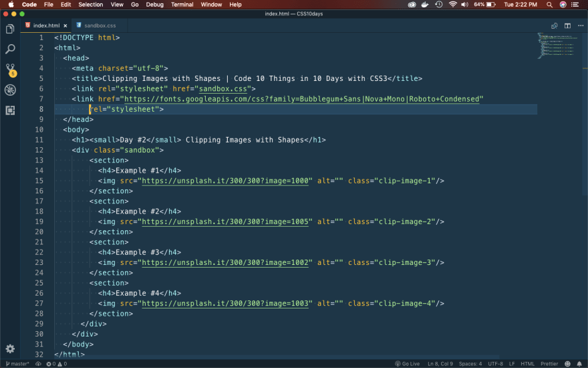Open the Extensions view in activity bar
Viewport: 588px width, 368px height.
pos(10,110)
